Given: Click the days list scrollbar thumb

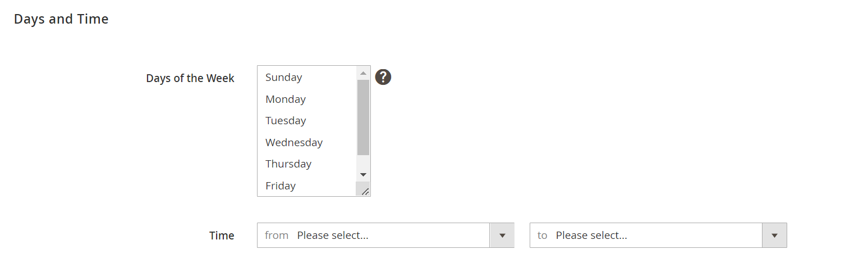Looking at the screenshot, I should tap(363, 117).
